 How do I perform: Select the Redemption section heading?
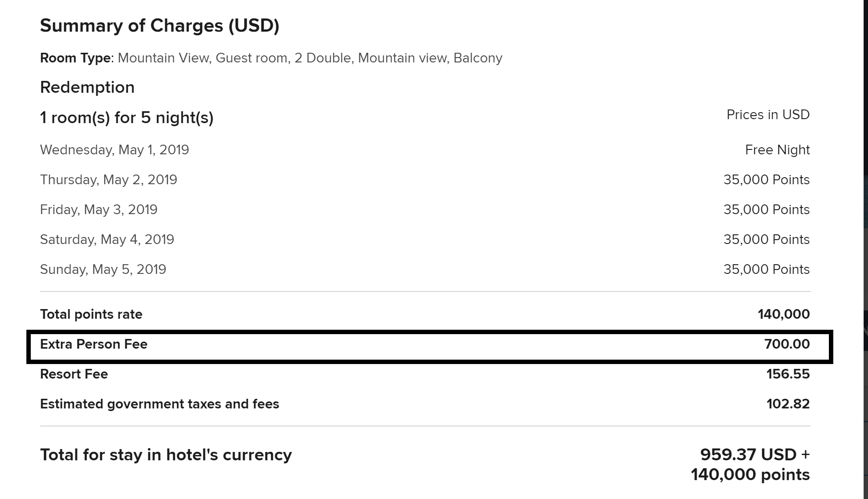87,87
